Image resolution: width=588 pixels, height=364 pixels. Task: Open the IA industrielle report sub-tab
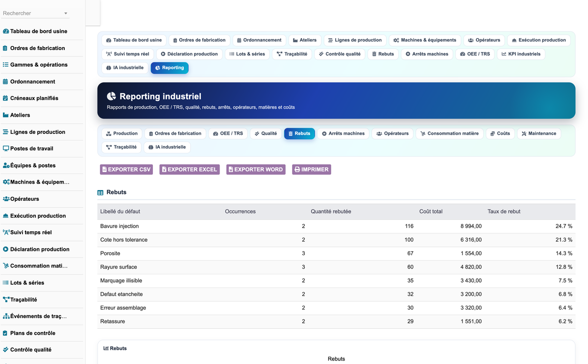point(167,147)
